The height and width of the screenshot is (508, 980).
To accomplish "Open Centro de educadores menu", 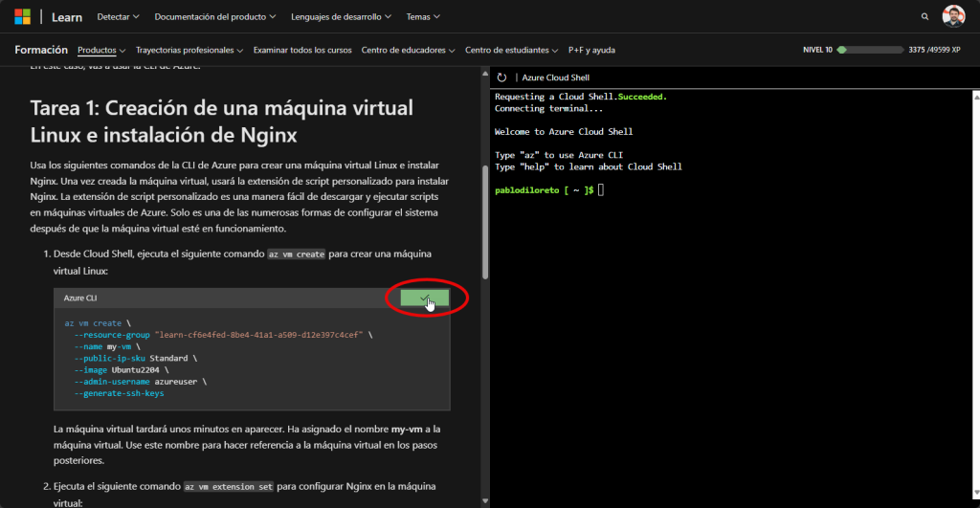I will (x=409, y=50).
